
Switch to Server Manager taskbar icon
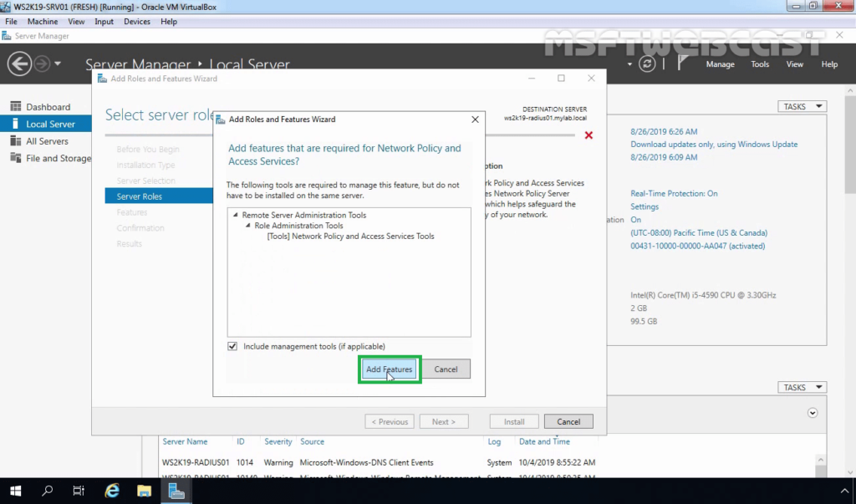(176, 491)
